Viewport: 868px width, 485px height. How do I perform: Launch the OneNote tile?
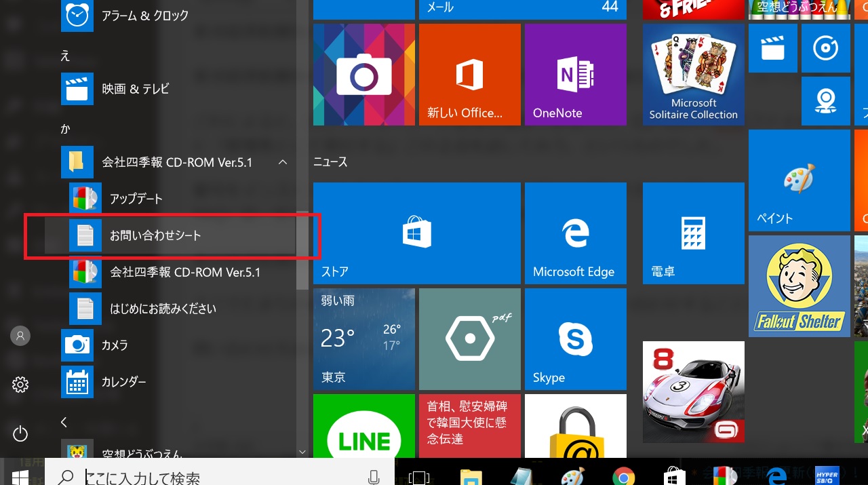576,75
